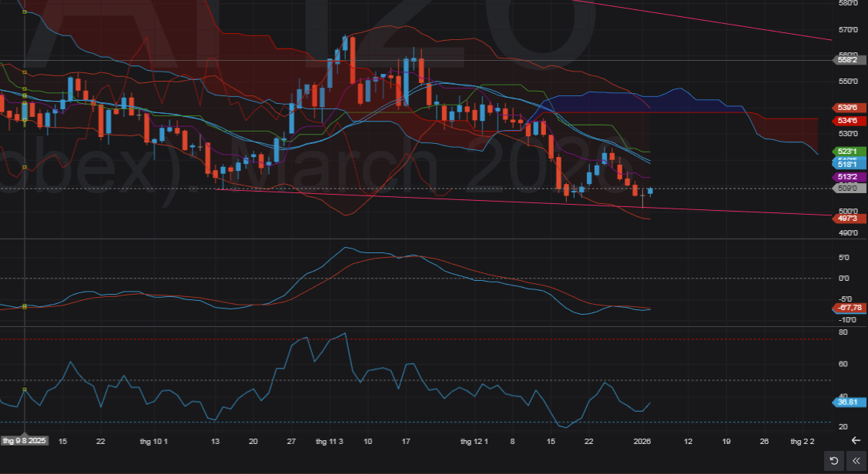This screenshot has width=868, height=474.
Task: Click the 539'6 price tag
Action: (x=849, y=108)
